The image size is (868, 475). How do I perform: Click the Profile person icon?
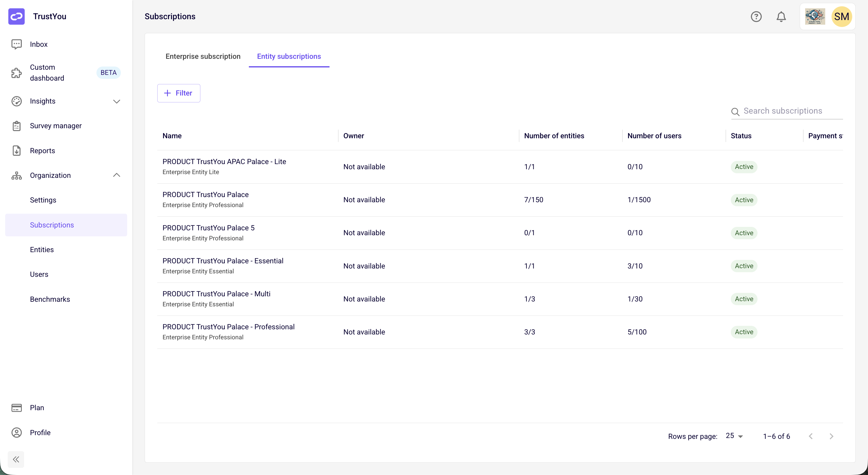coord(17,433)
